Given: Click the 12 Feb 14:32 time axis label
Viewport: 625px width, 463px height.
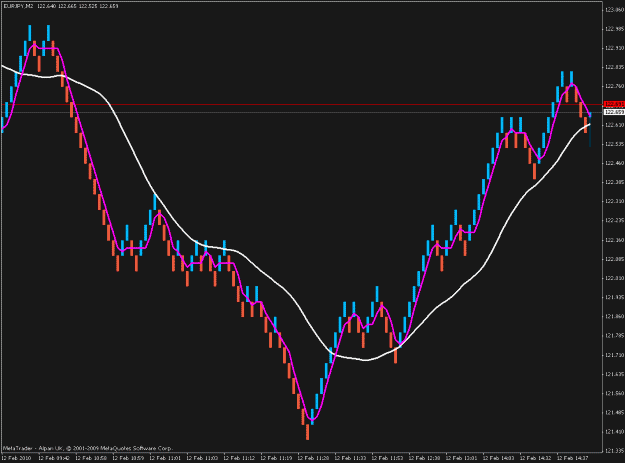Looking at the screenshot, I should point(536,458).
